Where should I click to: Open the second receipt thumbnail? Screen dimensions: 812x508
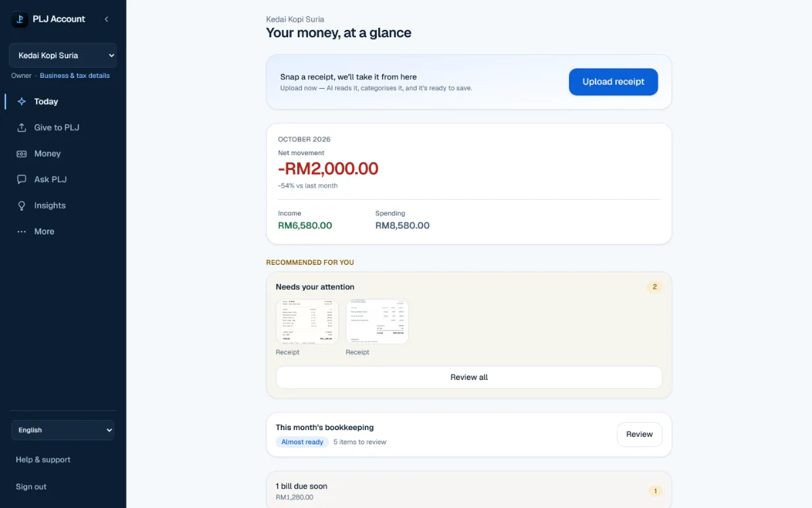(377, 322)
